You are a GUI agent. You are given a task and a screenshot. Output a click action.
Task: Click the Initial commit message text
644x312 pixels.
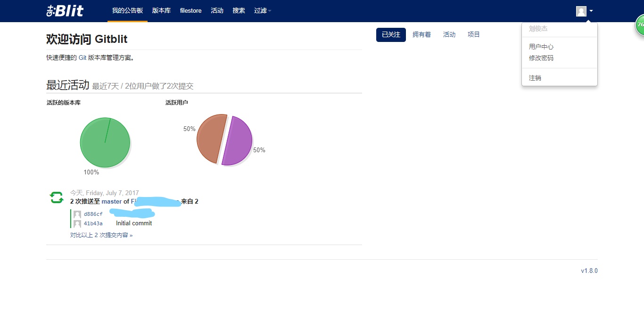tap(134, 223)
